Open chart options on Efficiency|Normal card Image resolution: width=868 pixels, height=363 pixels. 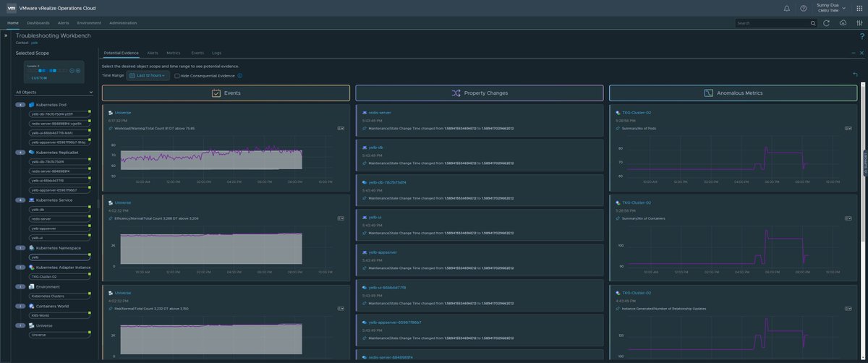(x=341, y=218)
